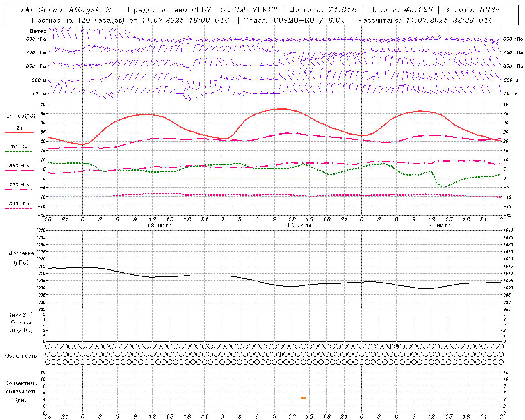This screenshot has width=525, height=420.
Task: Click the 'Ветер' wind panel label
Action: pos(38,31)
